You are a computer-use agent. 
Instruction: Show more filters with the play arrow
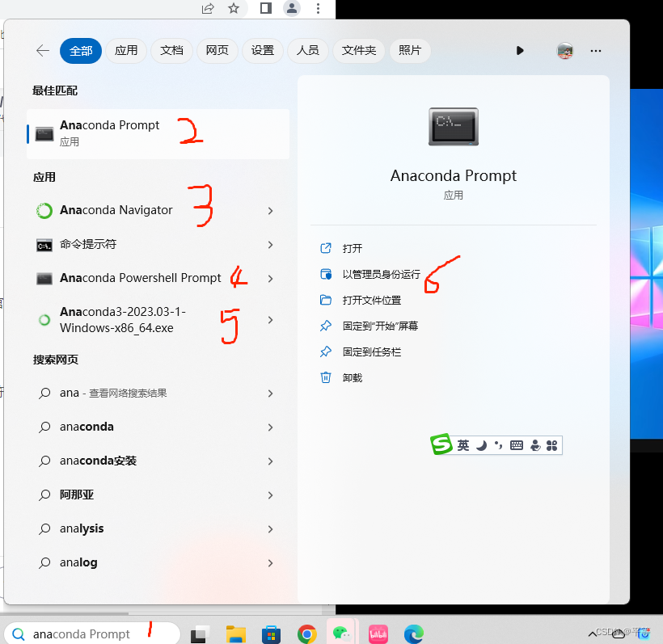pyautogui.click(x=520, y=51)
